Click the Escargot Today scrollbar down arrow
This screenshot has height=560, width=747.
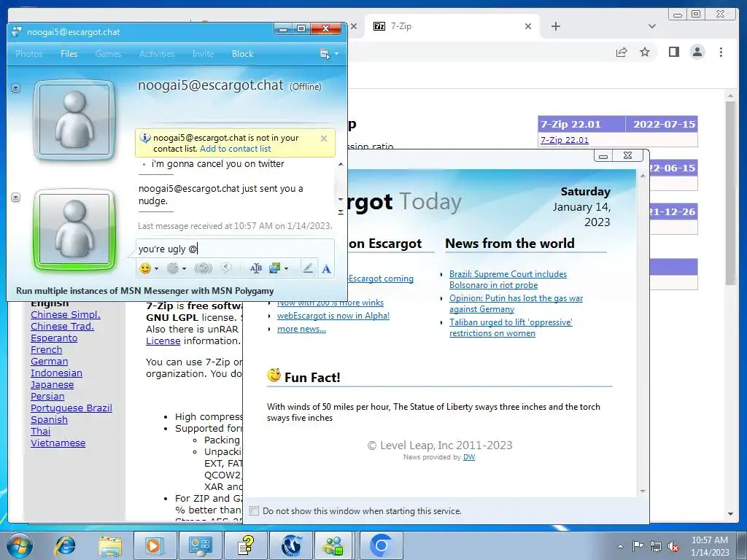(x=643, y=491)
